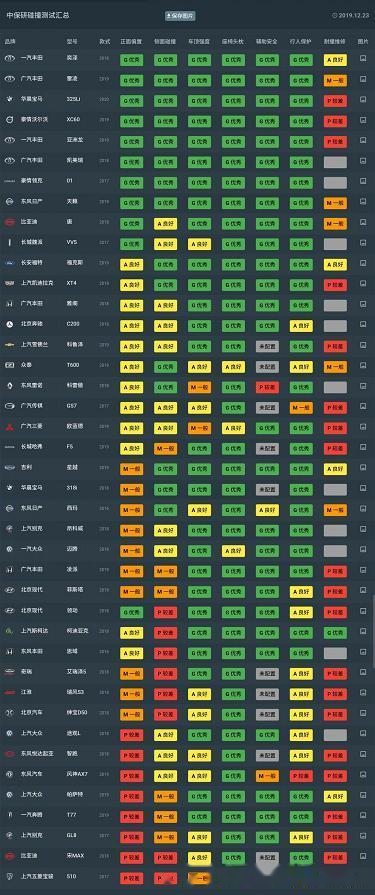Click the red P 较差 cell in XT4 row
The height and width of the screenshot is (895, 375).
[335, 284]
